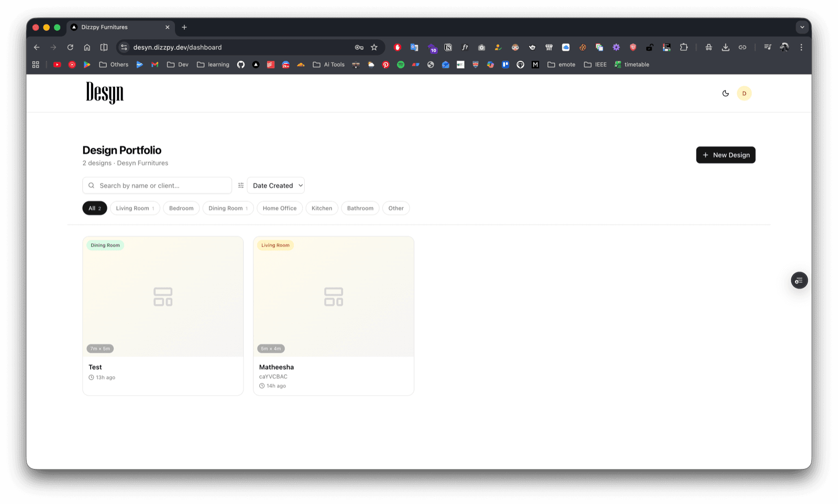
Task: Select the All filter chip
Action: click(95, 208)
